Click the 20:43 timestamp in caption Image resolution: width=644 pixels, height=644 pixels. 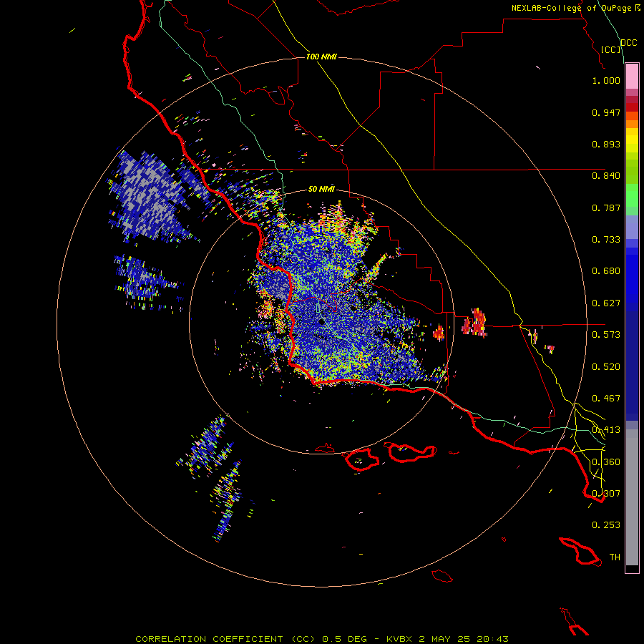point(492,639)
